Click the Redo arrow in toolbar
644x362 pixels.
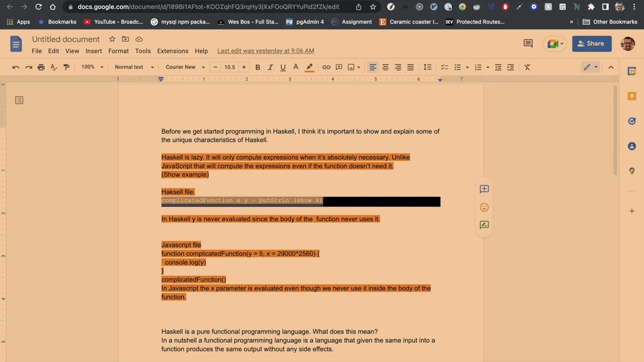tap(29, 67)
